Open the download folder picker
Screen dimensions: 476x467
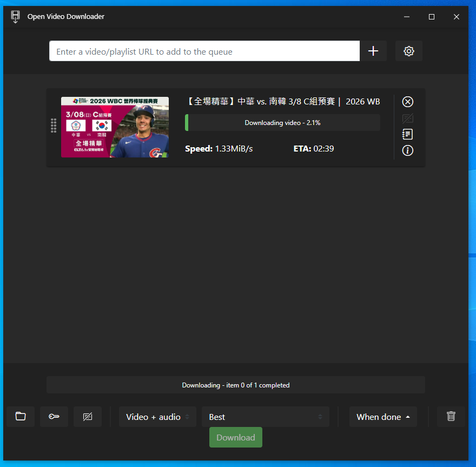(21, 416)
